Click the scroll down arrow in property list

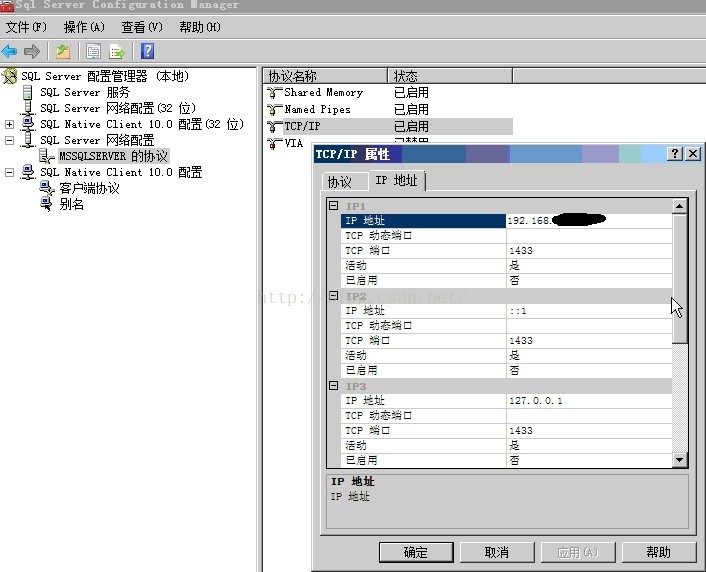pyautogui.click(x=679, y=460)
